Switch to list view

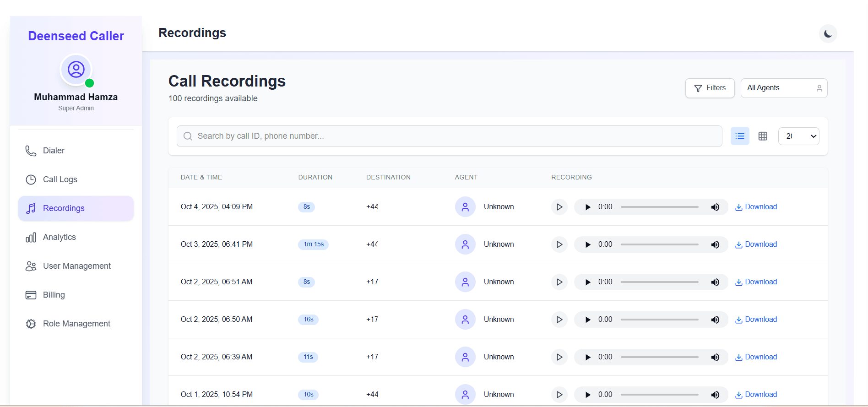pos(740,136)
